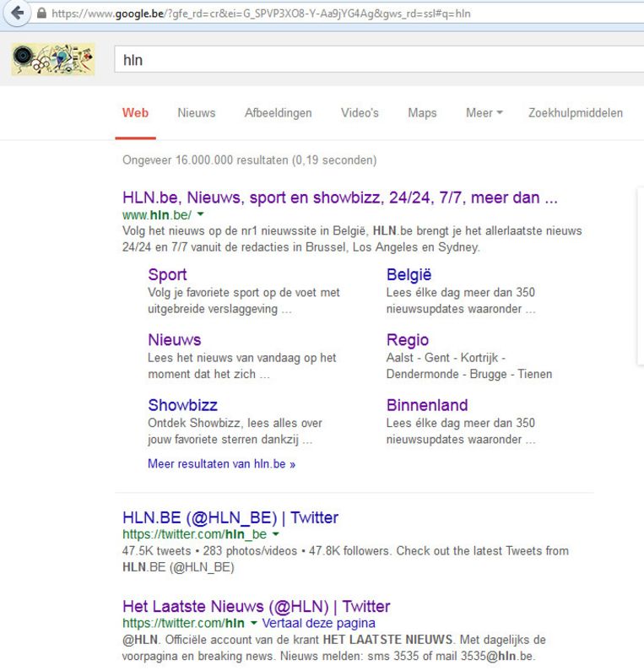Click snippet '@HLN. Officiële account van de krant'
This screenshot has height=671, width=644.
click(x=221, y=640)
